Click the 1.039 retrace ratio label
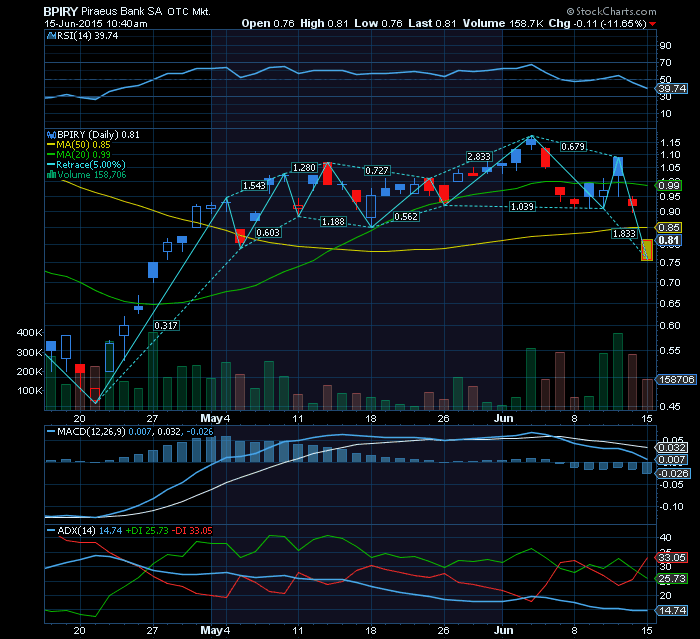Screen dimensions: 700x639 (x=522, y=206)
